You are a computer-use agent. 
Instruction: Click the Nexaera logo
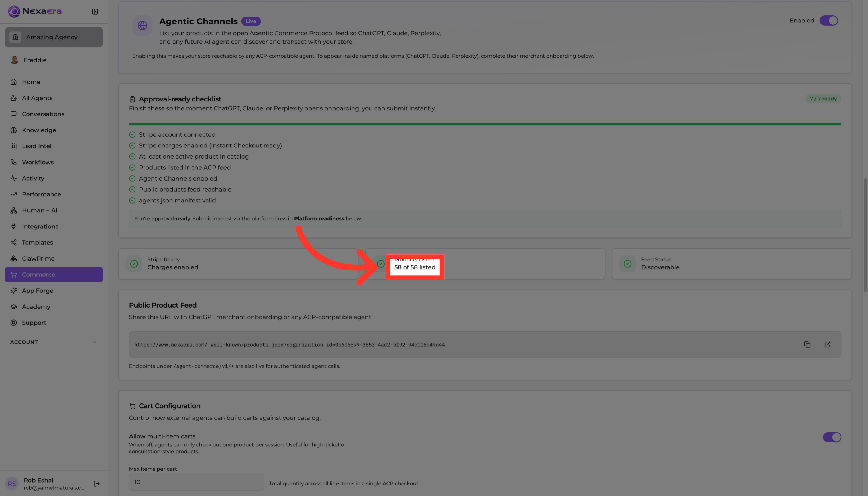tap(34, 11)
